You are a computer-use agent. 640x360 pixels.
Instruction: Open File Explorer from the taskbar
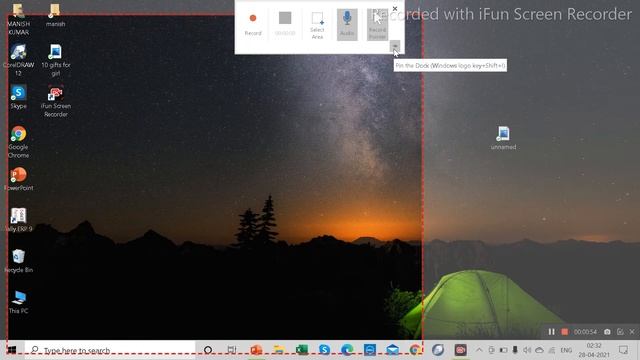pos(279,350)
